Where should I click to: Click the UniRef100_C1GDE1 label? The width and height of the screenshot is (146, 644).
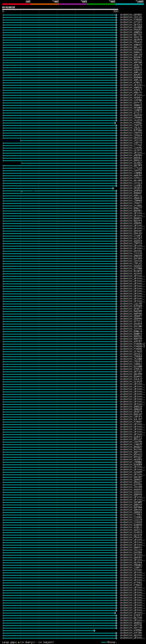pyautogui.click(x=131, y=186)
